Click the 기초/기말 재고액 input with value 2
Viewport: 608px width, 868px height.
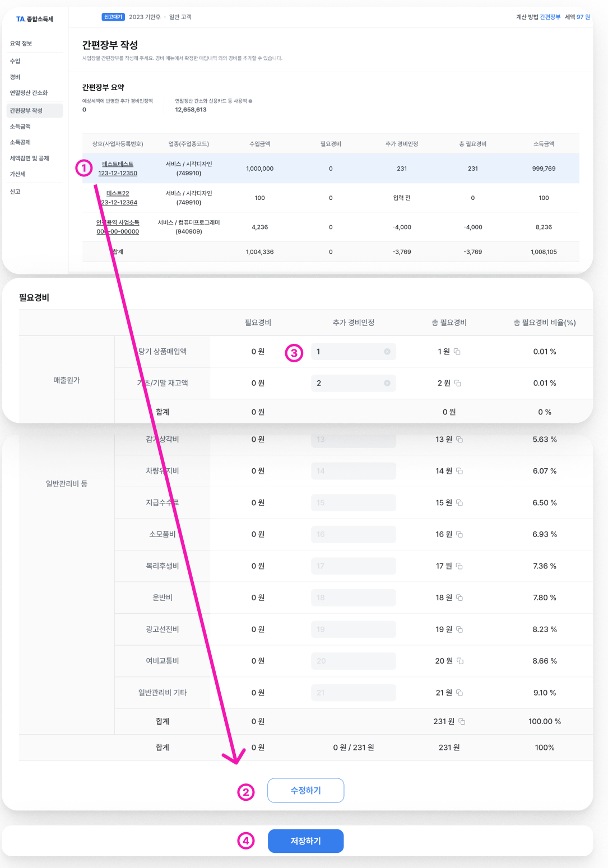(x=354, y=383)
